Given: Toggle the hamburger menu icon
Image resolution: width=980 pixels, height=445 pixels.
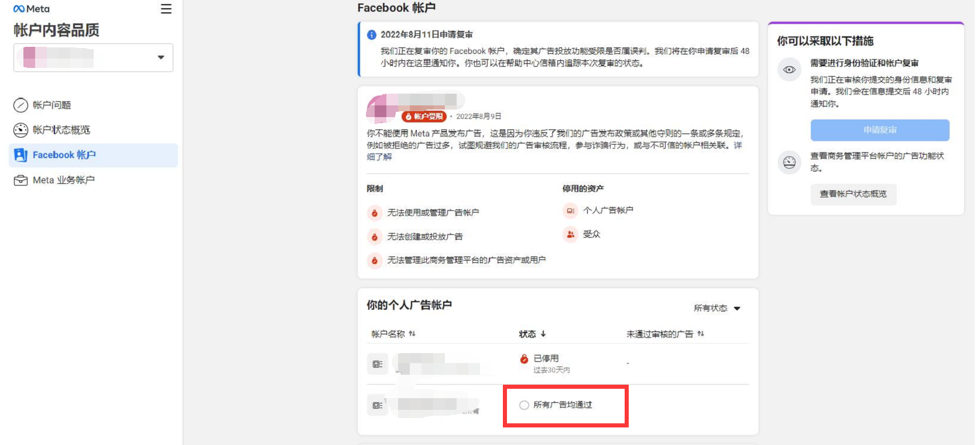Looking at the screenshot, I should [166, 9].
